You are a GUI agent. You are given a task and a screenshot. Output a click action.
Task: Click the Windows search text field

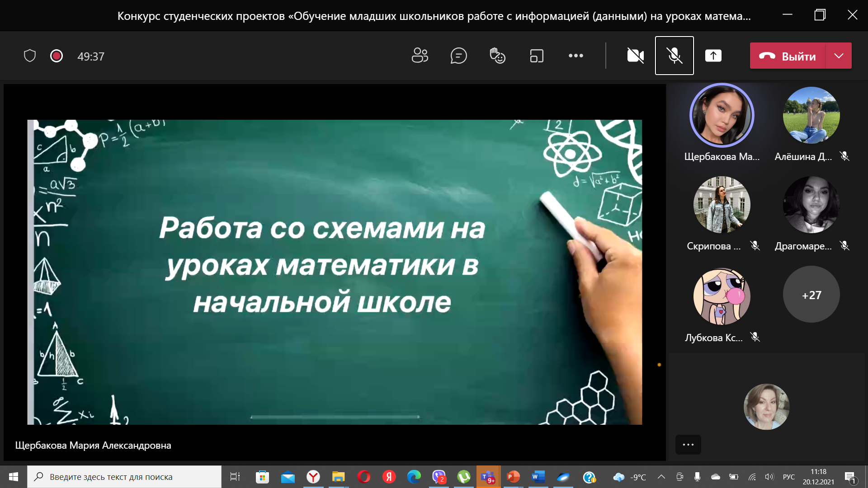coord(124,477)
